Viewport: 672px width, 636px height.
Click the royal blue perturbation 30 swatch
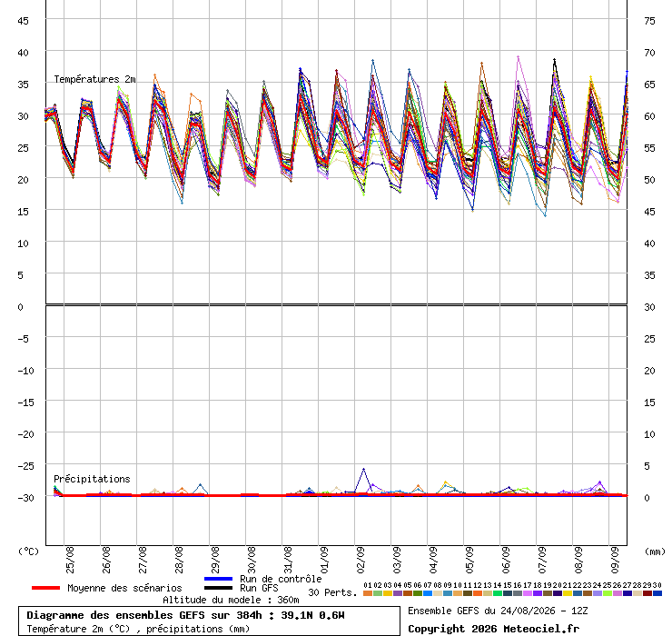(x=657, y=593)
